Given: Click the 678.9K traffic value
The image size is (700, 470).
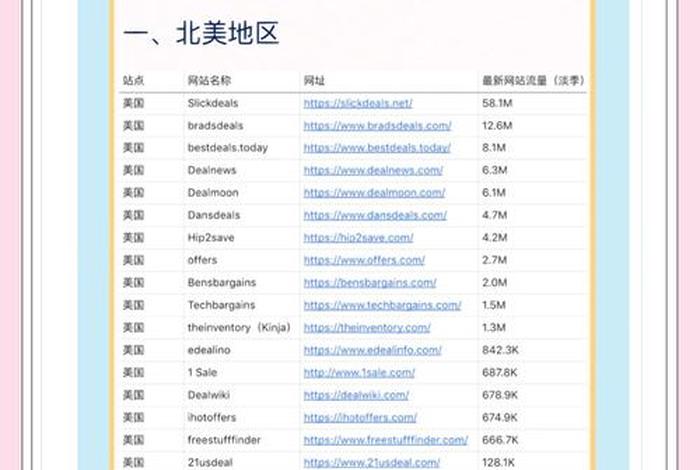Looking at the screenshot, I should 500,395.
